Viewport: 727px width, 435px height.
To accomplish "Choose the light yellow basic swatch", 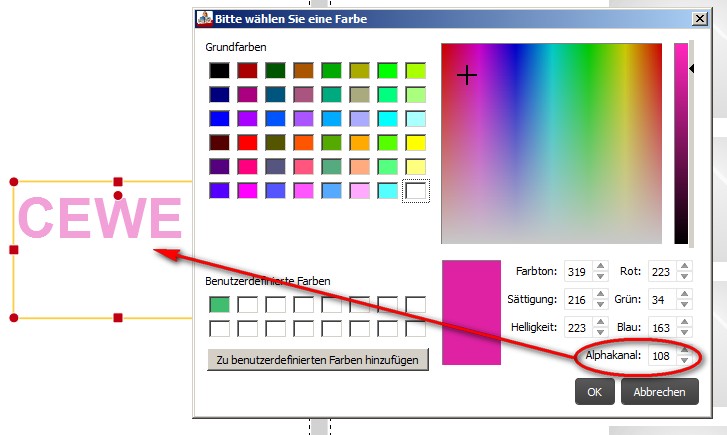I will click(x=415, y=166).
